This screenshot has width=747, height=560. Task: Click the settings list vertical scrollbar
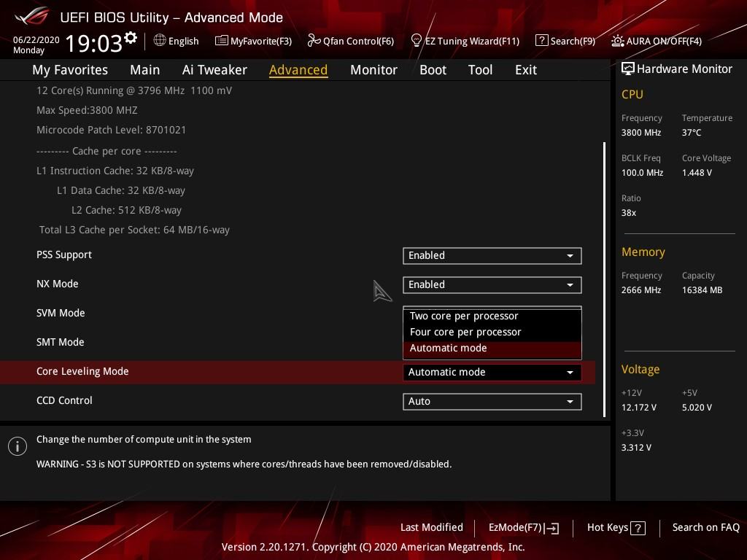pyautogui.click(x=605, y=279)
